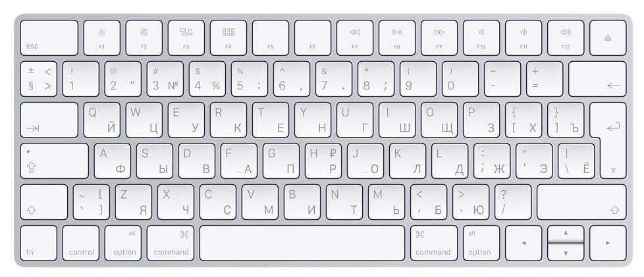Click the left command key

coord(171,243)
